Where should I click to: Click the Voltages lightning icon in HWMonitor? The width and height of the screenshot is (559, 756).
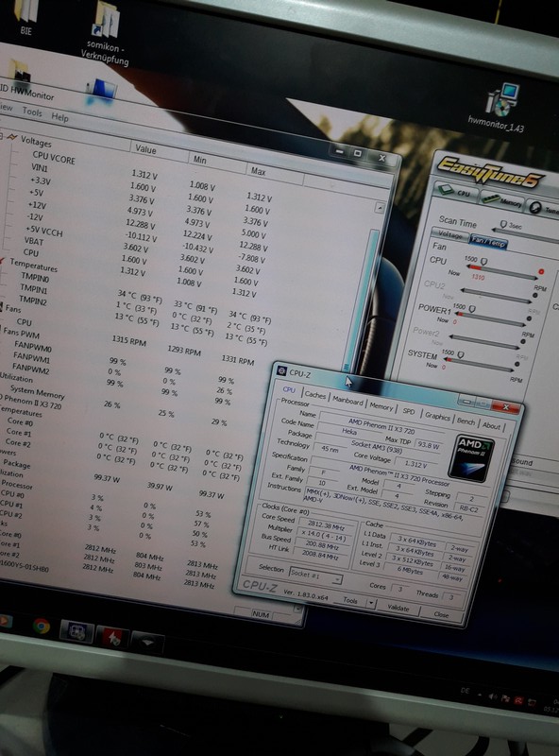click(11, 137)
